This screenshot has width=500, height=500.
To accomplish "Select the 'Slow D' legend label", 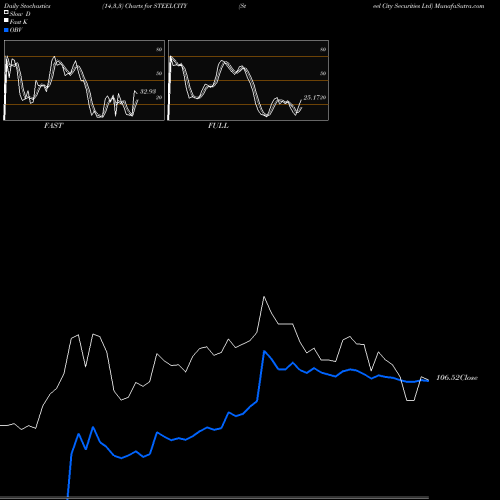I will tap(20, 14).
